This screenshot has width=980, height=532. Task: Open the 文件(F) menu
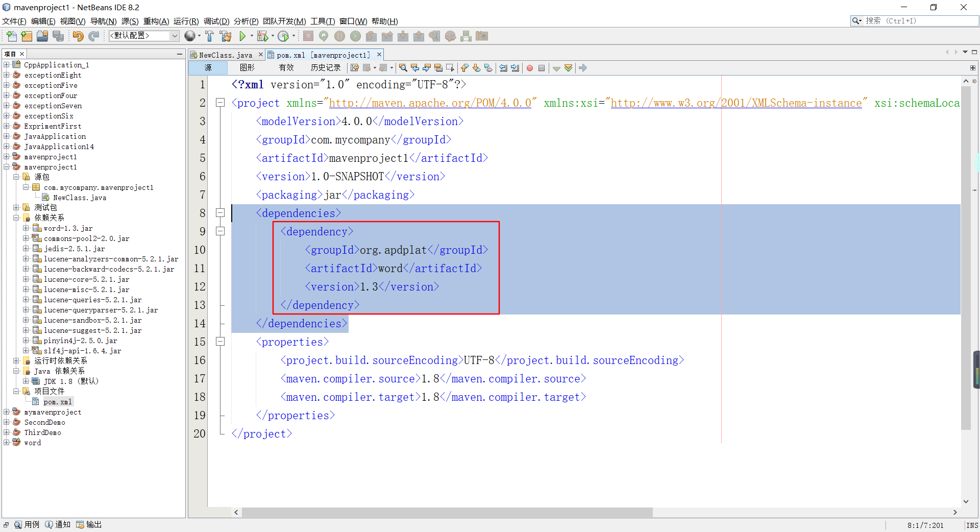[14, 21]
